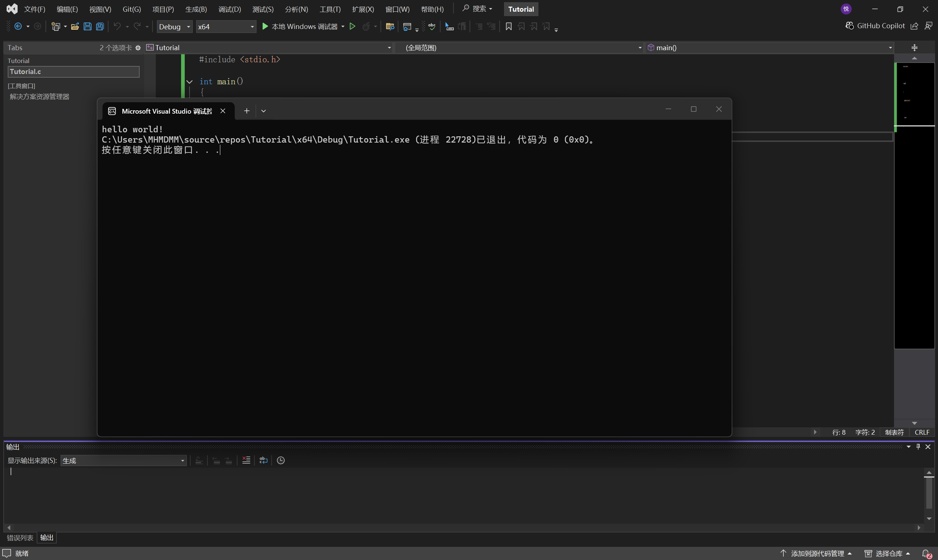
Task: Save the current file with disk icon
Action: 88,26
